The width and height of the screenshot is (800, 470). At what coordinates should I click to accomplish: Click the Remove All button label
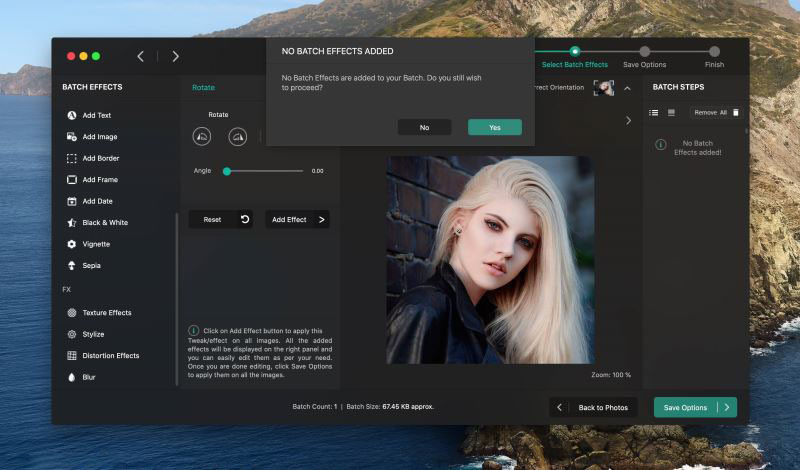point(710,113)
